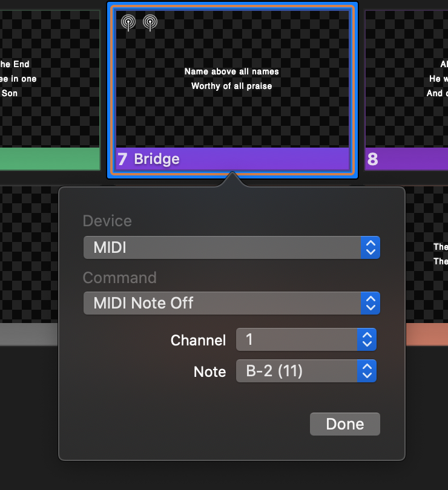
Task: Click the Channel dropdown blue arrow stepper
Action: [367, 339]
